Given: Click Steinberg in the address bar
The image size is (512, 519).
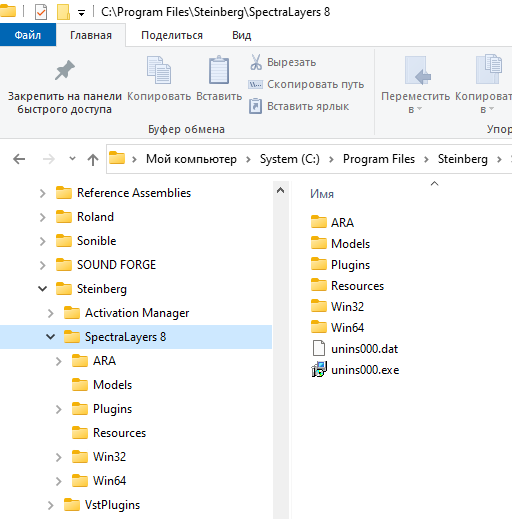Looking at the screenshot, I should pos(463,159).
